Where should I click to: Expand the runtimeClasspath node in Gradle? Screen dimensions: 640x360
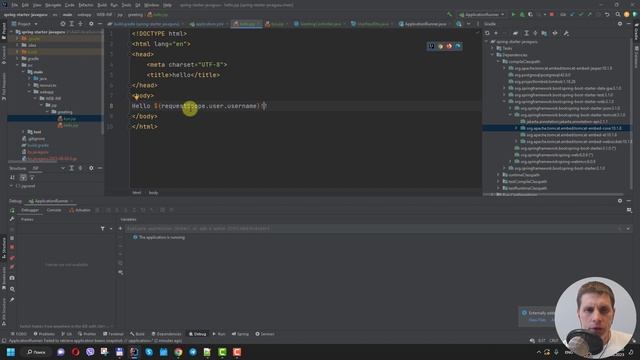(x=498, y=175)
